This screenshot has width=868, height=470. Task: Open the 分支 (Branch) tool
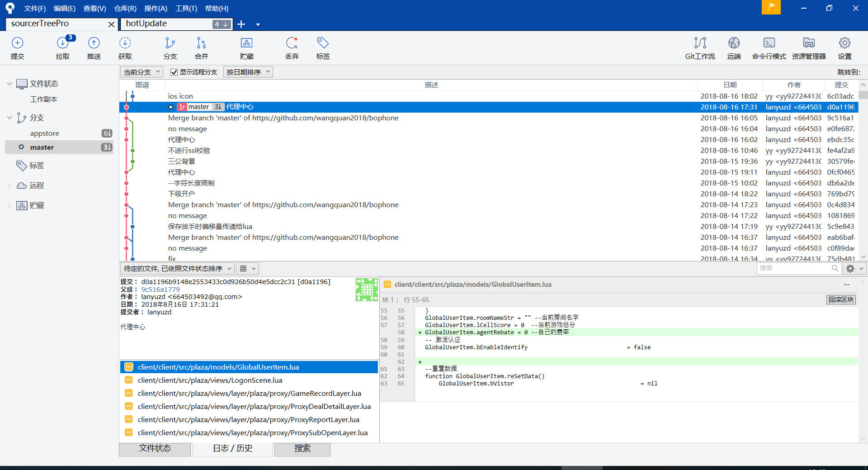170,48
